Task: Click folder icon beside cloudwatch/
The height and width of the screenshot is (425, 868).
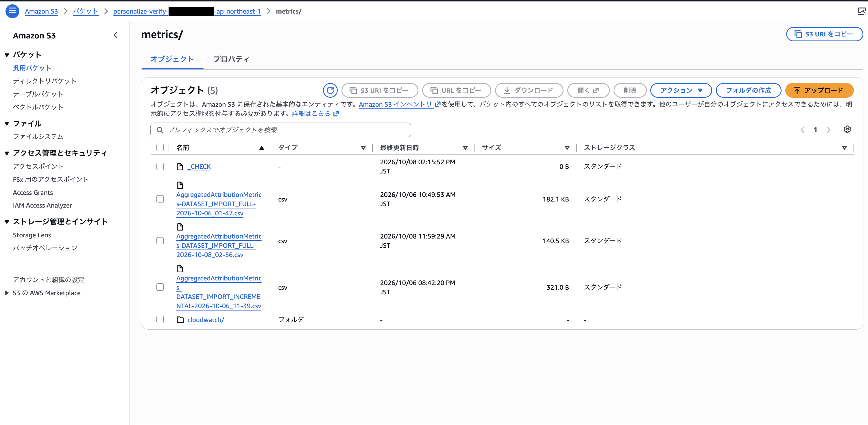Action: (x=180, y=319)
